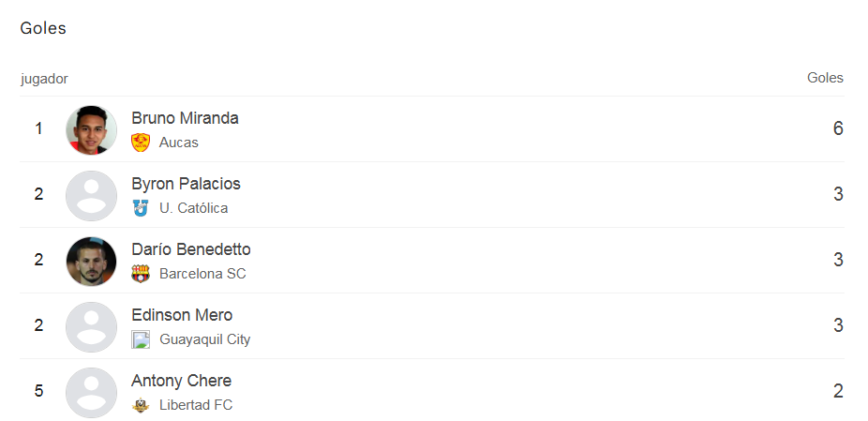Click the Barcelona SC club crest icon

point(141,274)
